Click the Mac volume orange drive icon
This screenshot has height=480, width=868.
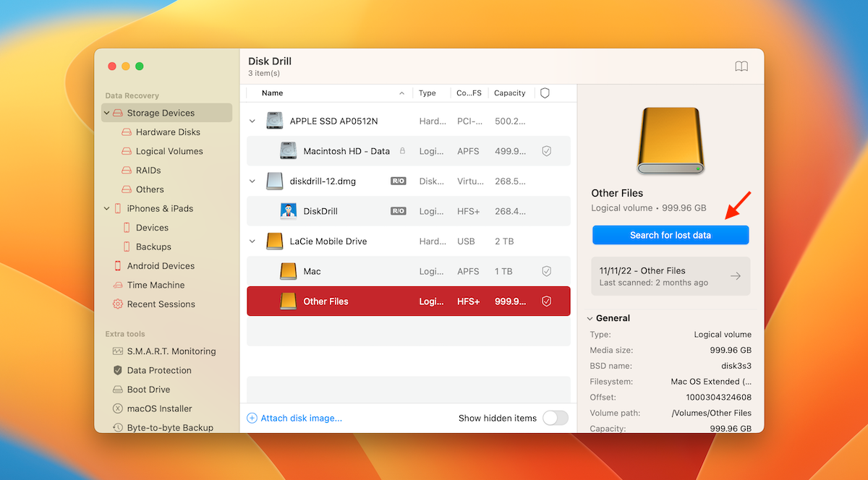(289, 271)
